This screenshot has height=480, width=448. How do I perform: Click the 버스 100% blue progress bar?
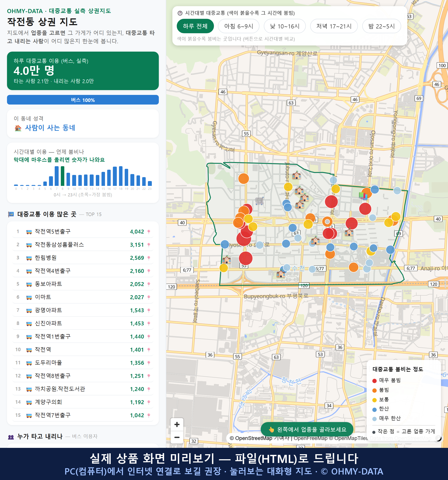(x=83, y=100)
